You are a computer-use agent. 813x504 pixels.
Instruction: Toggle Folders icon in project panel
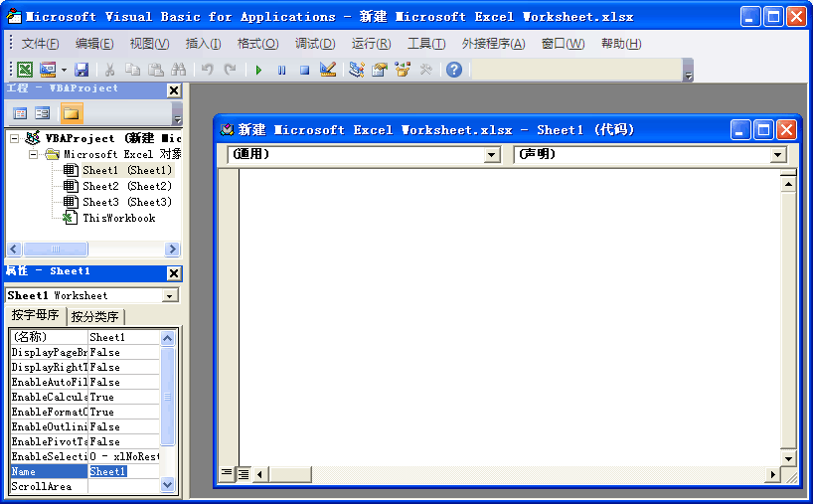click(x=71, y=113)
